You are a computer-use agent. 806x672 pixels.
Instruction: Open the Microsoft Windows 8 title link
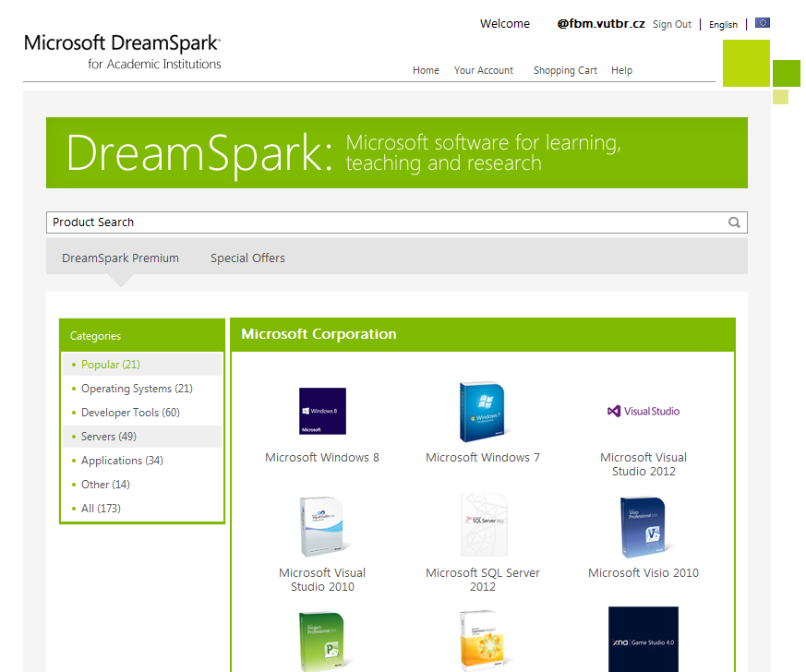click(322, 457)
